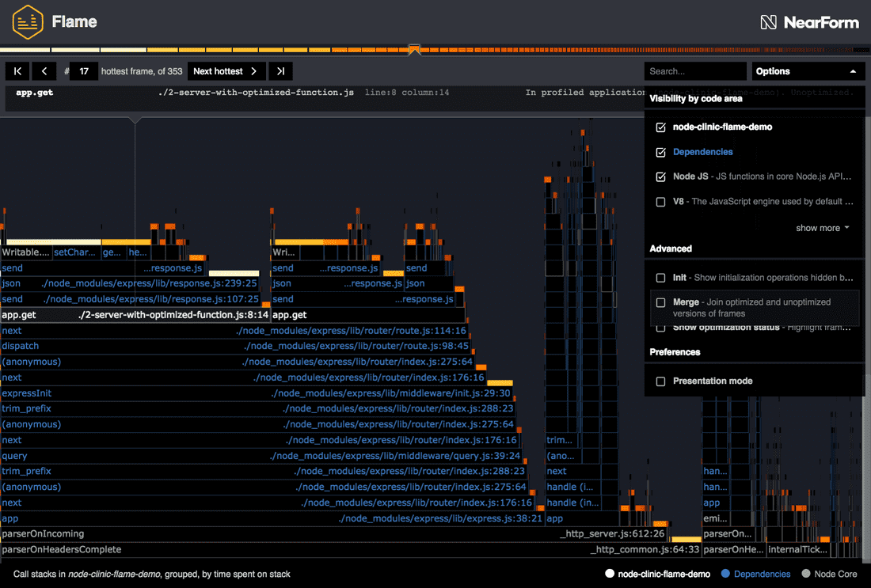The width and height of the screenshot is (871, 588).
Task: Select the next route.js:114:16 frame
Action: coord(234,331)
